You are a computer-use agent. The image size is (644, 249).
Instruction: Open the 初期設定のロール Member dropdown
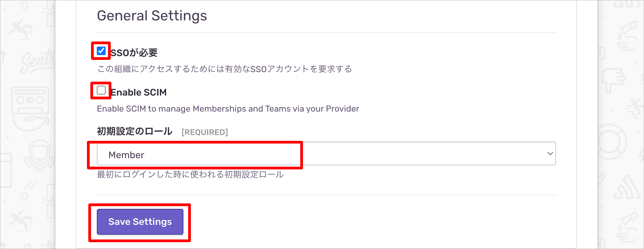[326, 154]
